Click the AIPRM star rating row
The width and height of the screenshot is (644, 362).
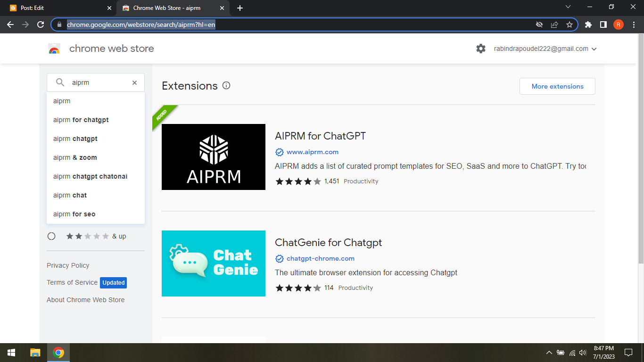tap(298, 181)
